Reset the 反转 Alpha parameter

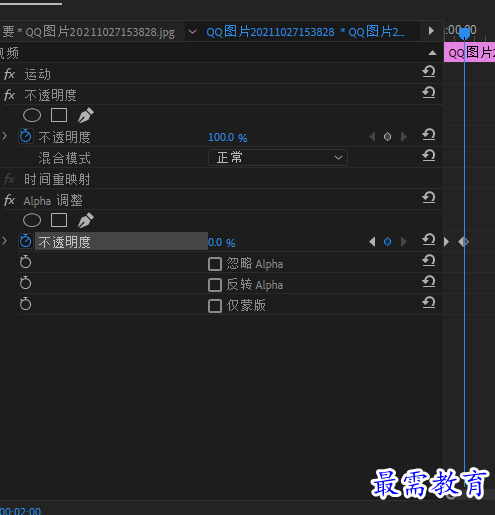(x=429, y=281)
